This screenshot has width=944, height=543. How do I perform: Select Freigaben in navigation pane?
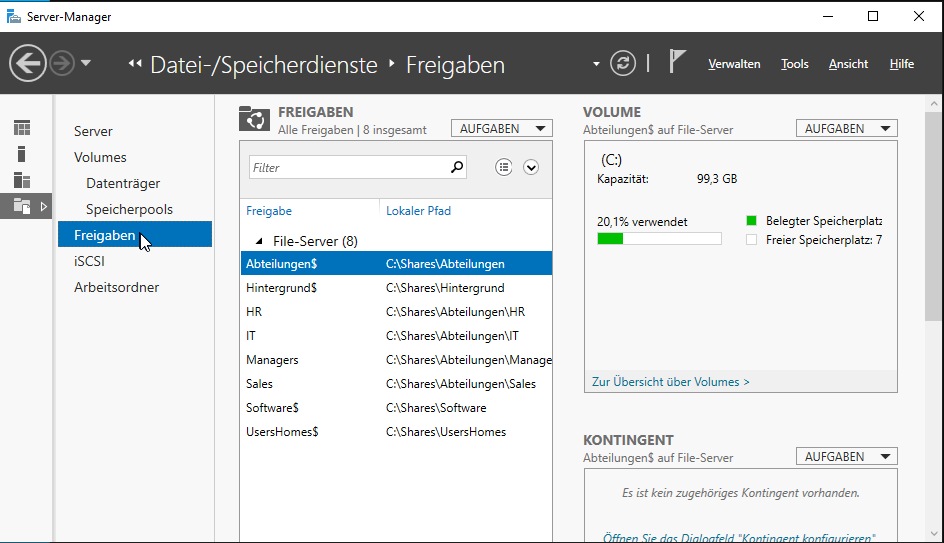coord(135,234)
